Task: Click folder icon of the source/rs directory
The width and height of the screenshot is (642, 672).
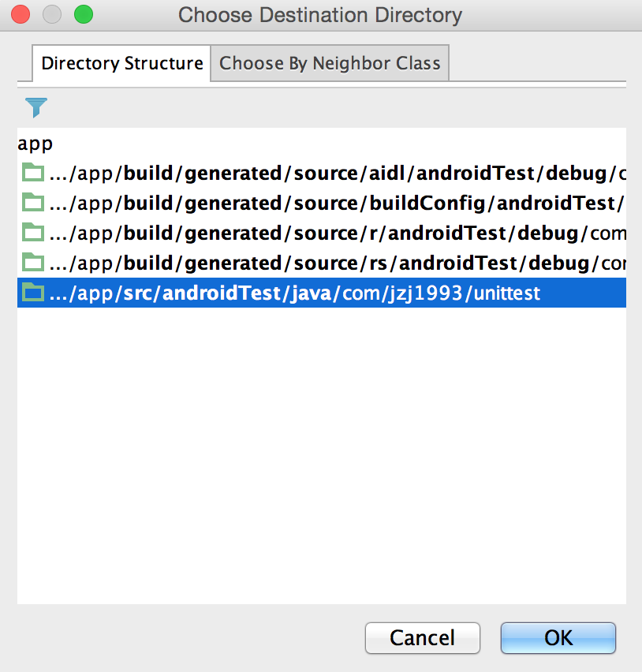Action: tap(33, 263)
